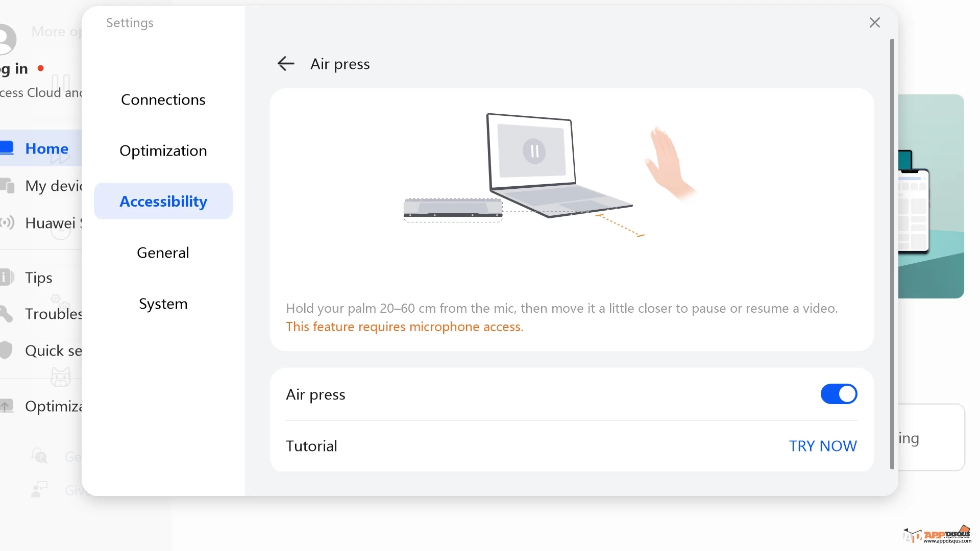Click the My devices icon in sidebar
The width and height of the screenshot is (980, 551).
pos(7,186)
